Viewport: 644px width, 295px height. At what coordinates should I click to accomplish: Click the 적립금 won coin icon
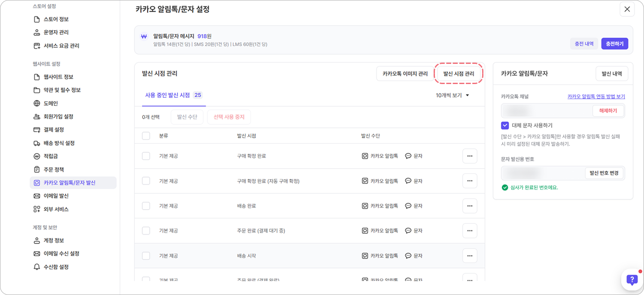coord(36,157)
